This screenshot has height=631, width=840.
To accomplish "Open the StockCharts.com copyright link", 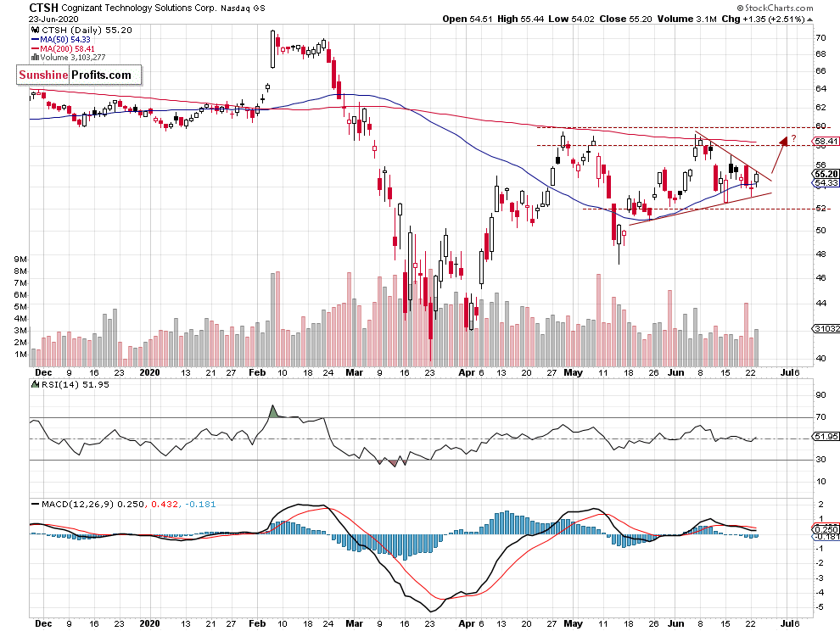I will 775,8.
